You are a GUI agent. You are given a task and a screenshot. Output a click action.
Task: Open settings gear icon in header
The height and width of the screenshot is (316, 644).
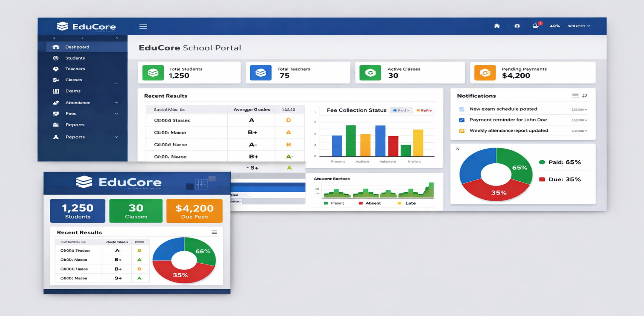pyautogui.click(x=517, y=26)
